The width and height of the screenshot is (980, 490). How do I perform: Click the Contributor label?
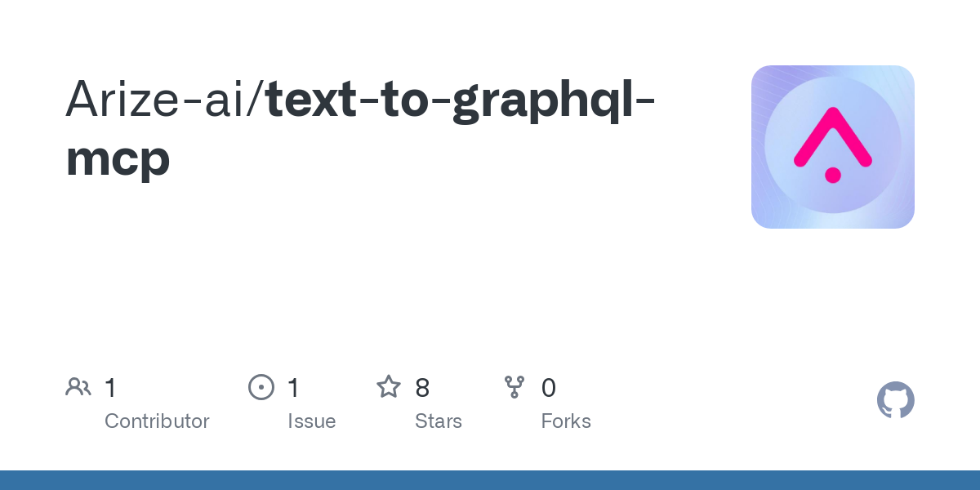coord(157,421)
